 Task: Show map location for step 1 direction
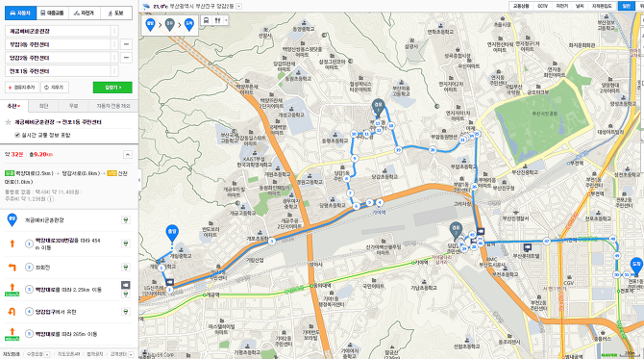point(126,244)
